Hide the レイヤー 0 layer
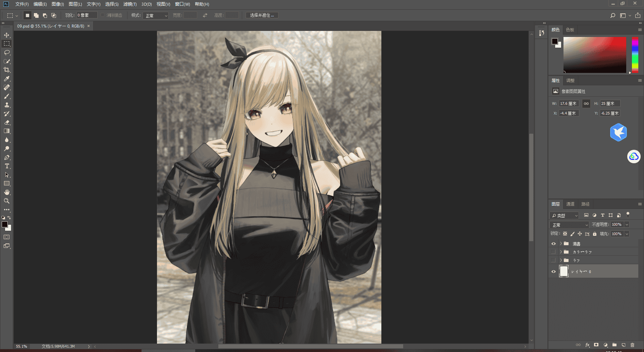The height and width of the screenshot is (352, 644). (x=553, y=271)
